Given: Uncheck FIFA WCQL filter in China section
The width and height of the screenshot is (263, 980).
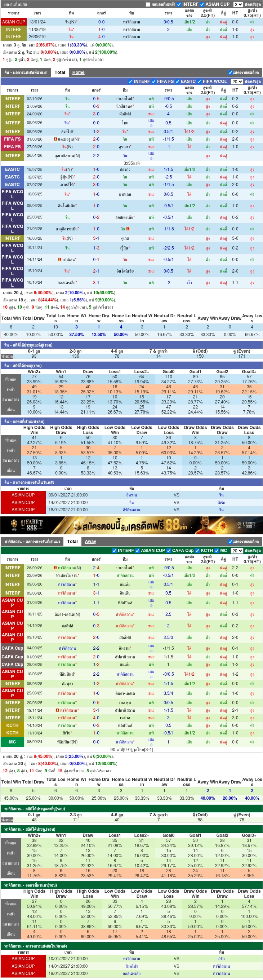Looking at the screenshot, I should coord(199,81).
